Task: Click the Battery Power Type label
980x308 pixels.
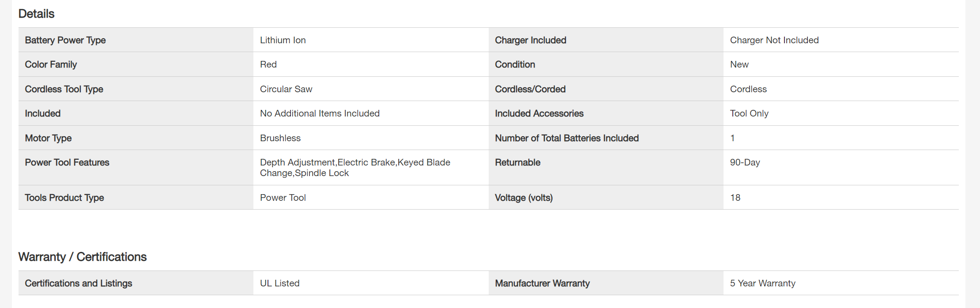Action: tap(65, 40)
